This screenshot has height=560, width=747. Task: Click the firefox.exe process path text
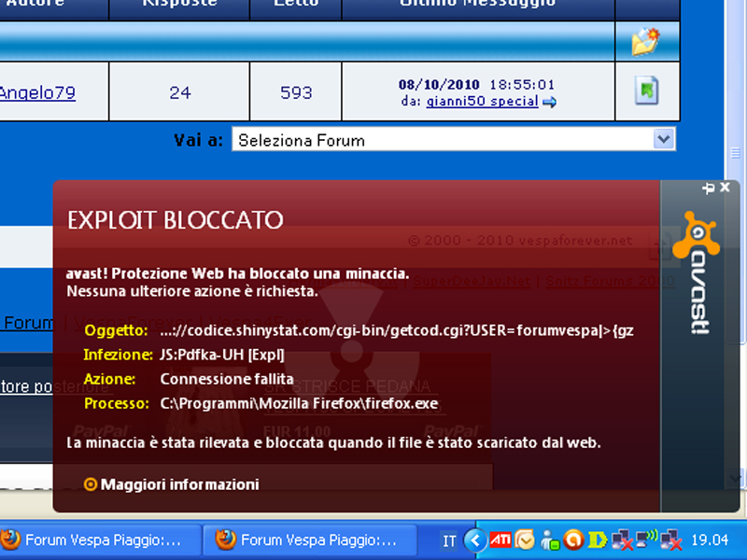tap(299, 403)
